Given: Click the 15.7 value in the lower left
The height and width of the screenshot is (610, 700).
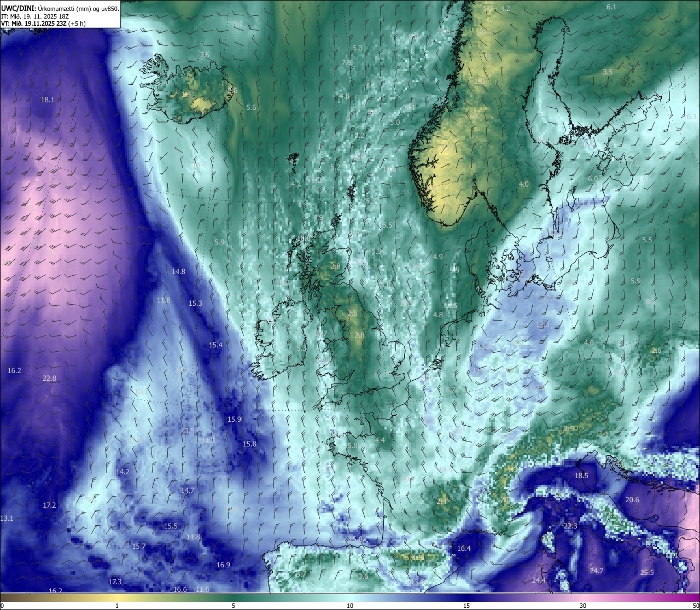Looking at the screenshot, I should (139, 547).
